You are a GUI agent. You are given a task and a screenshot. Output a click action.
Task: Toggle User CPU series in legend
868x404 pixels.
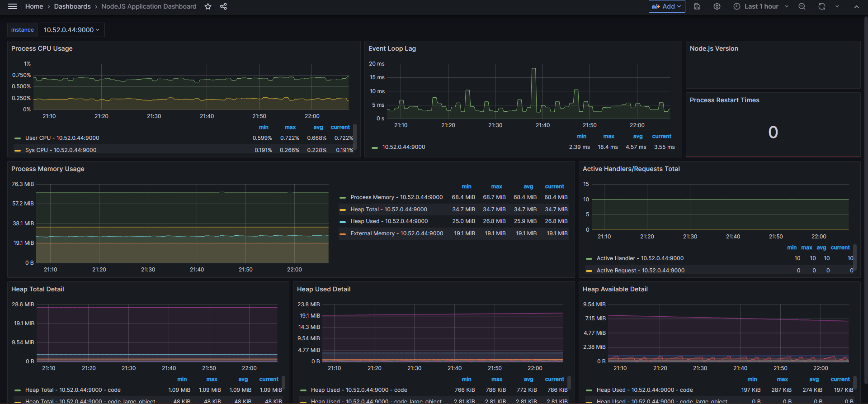point(62,138)
